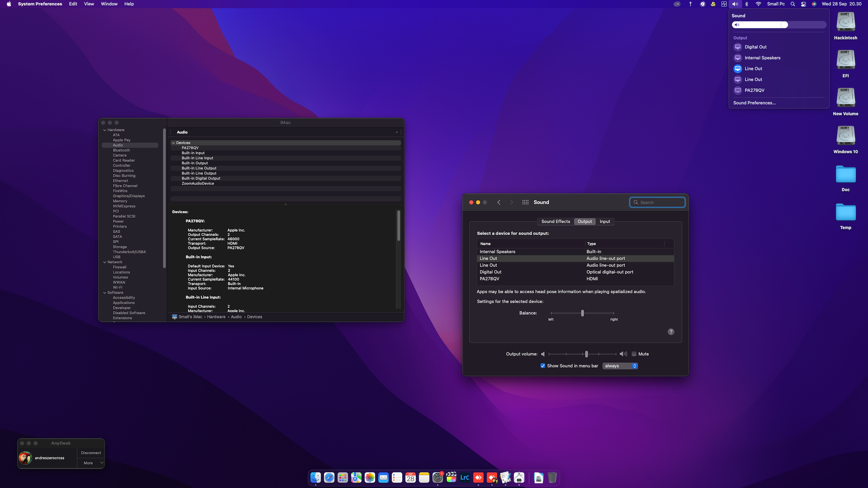Open Control Center in the menu bar

(803, 4)
